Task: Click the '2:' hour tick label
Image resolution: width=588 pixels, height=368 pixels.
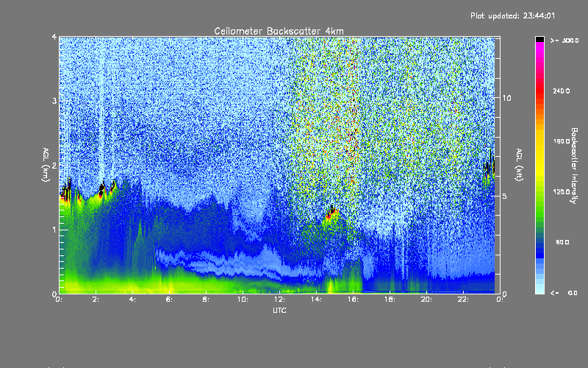Action: pyautogui.click(x=96, y=300)
